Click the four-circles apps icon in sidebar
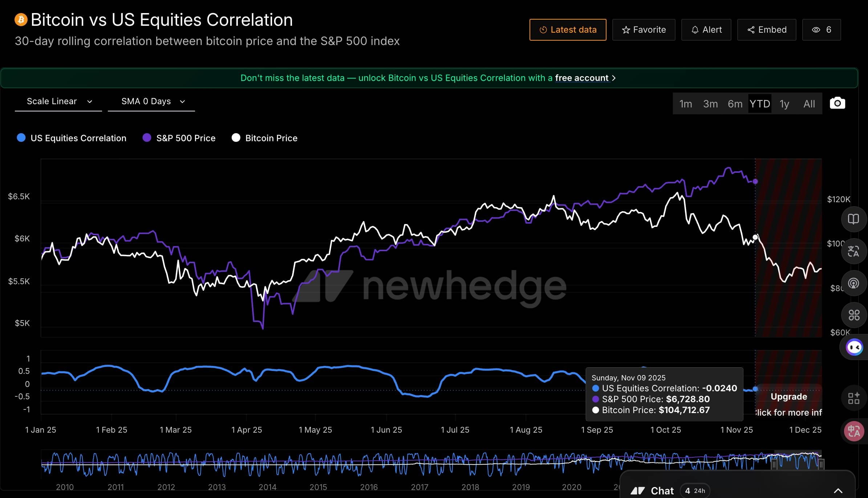Viewport: 868px width, 498px height. (854, 315)
